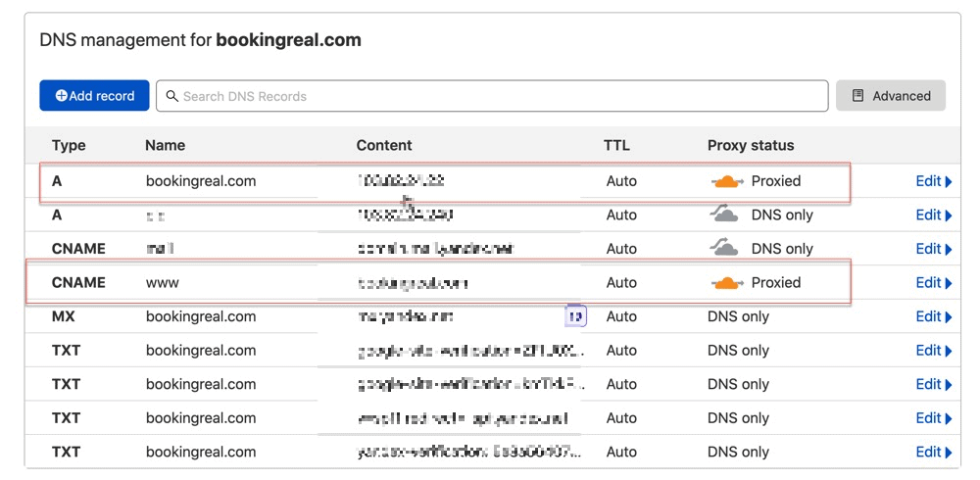Open Edit for the mail CNAME record
Image resolution: width=980 pixels, height=480 pixels.
[934, 249]
